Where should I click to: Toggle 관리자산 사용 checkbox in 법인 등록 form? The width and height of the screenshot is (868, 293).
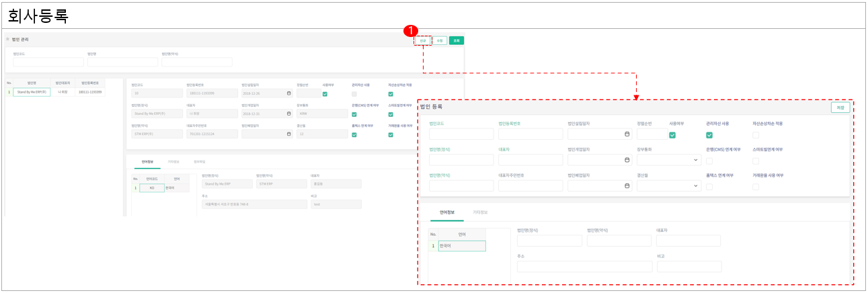tap(709, 135)
